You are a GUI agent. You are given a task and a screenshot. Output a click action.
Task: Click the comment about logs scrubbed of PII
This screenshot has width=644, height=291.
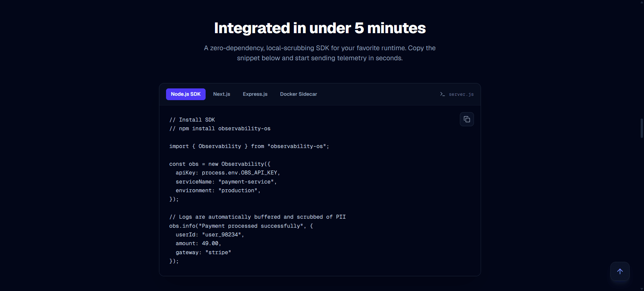click(258, 217)
